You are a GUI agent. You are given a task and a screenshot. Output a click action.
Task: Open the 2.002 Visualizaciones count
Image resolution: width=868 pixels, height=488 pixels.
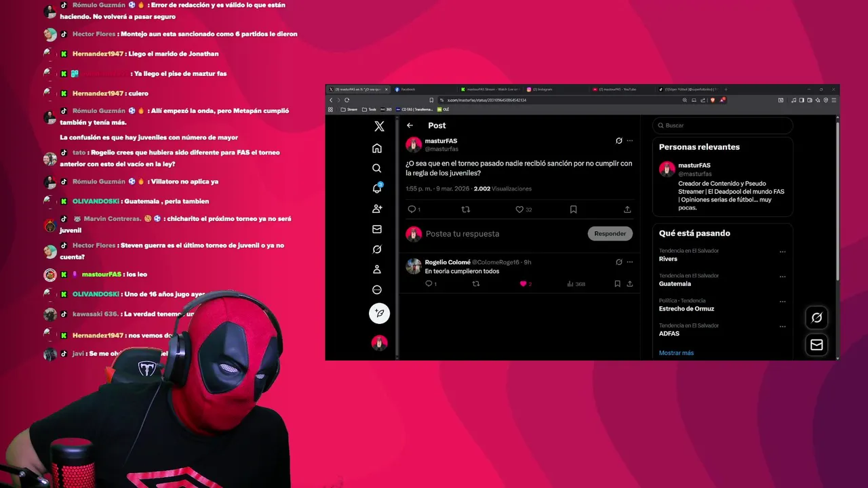[x=502, y=189]
